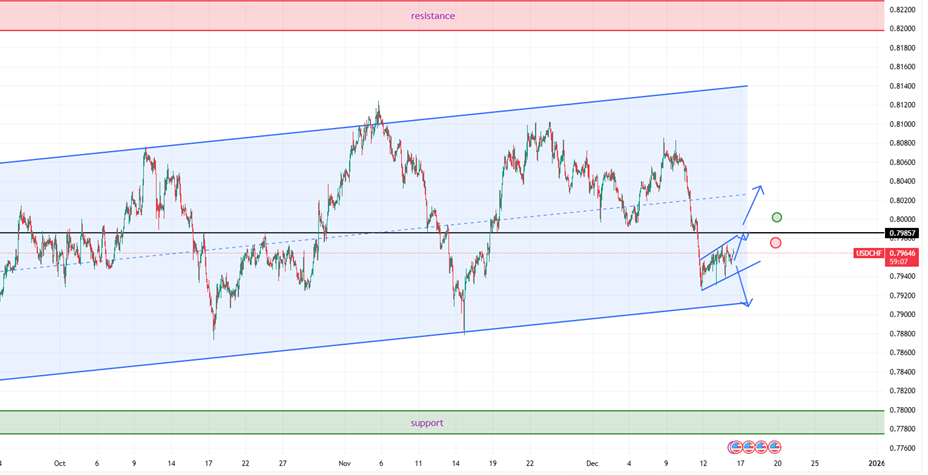
Task: Click the Nov label on time axis
Action: pos(345,464)
